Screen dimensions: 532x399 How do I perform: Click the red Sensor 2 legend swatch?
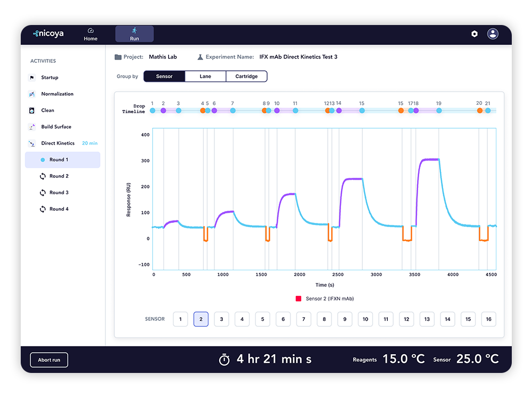pos(298,299)
